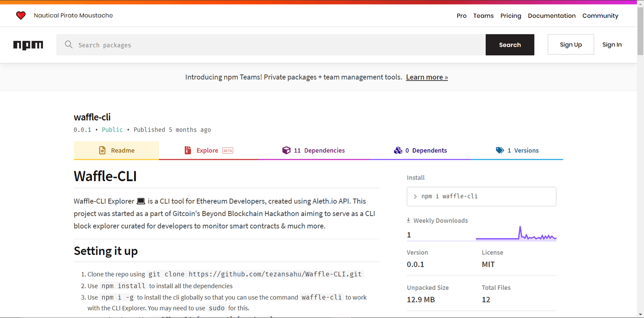The width and height of the screenshot is (644, 318).
Task: Click the Total Files value 12
Action: tap(486, 300)
